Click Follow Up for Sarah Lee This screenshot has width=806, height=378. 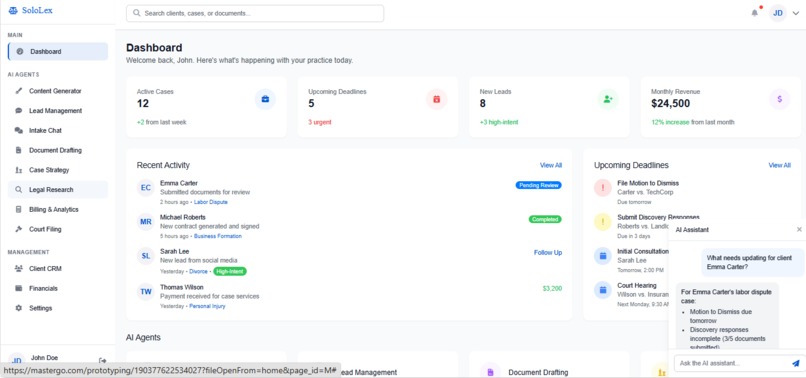[548, 253]
